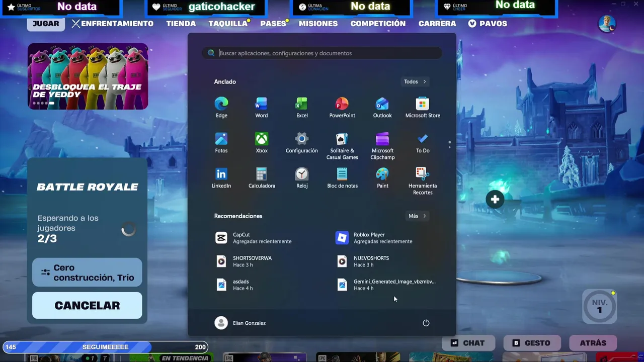
Task: Open the CARRERA tab
Action: tap(437, 24)
